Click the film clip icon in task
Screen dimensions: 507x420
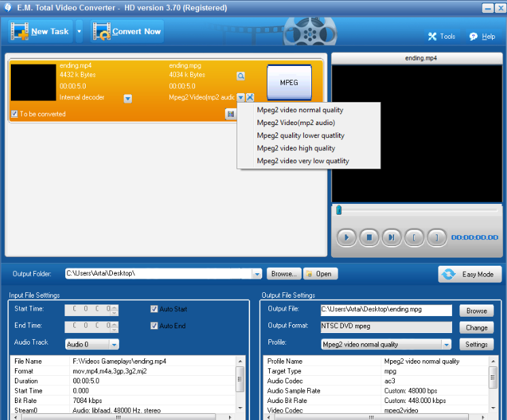coord(230,113)
